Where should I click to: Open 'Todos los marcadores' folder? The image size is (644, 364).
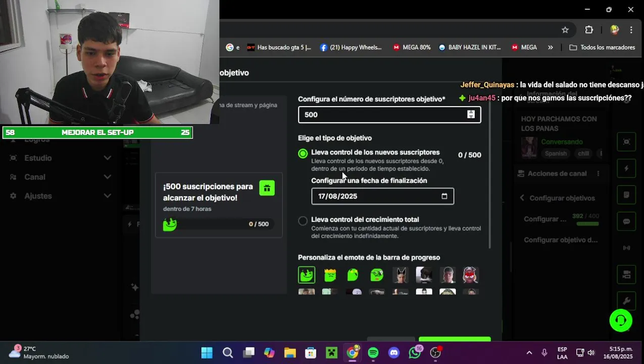(x=602, y=48)
